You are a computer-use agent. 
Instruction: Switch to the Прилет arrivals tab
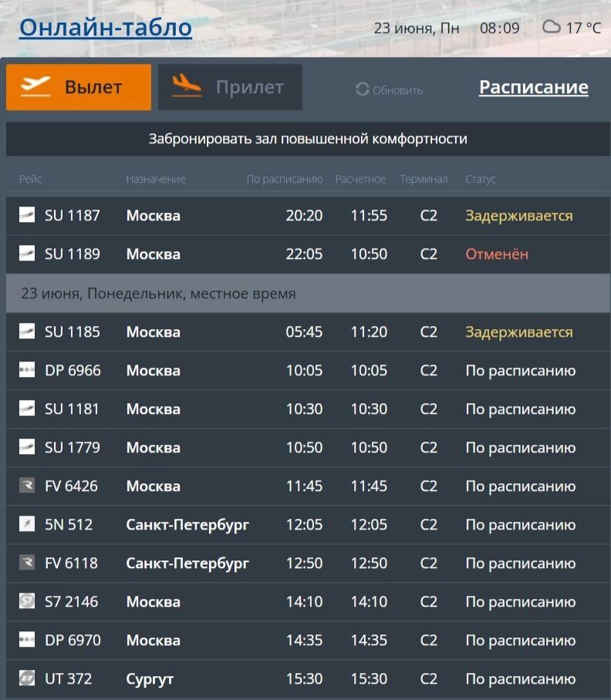230,87
